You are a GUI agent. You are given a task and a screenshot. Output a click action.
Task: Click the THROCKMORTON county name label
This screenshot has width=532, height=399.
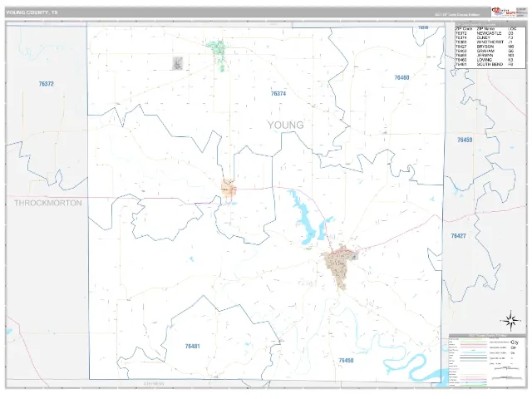(x=48, y=203)
